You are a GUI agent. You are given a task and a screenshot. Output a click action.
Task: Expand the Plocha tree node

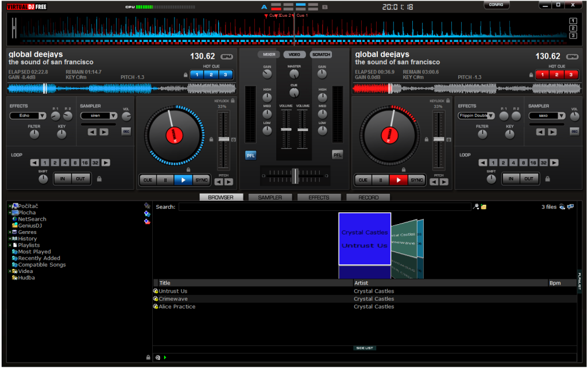point(10,213)
